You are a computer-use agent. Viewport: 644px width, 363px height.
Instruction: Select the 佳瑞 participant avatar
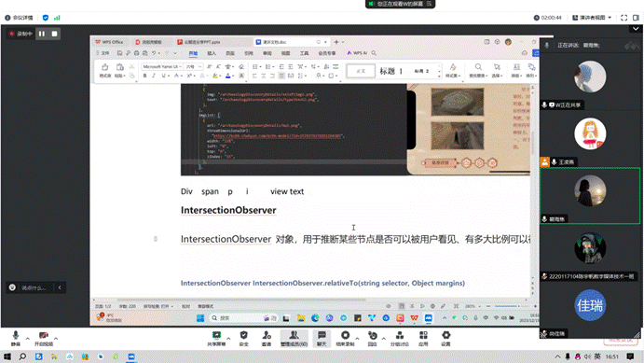coord(590,305)
